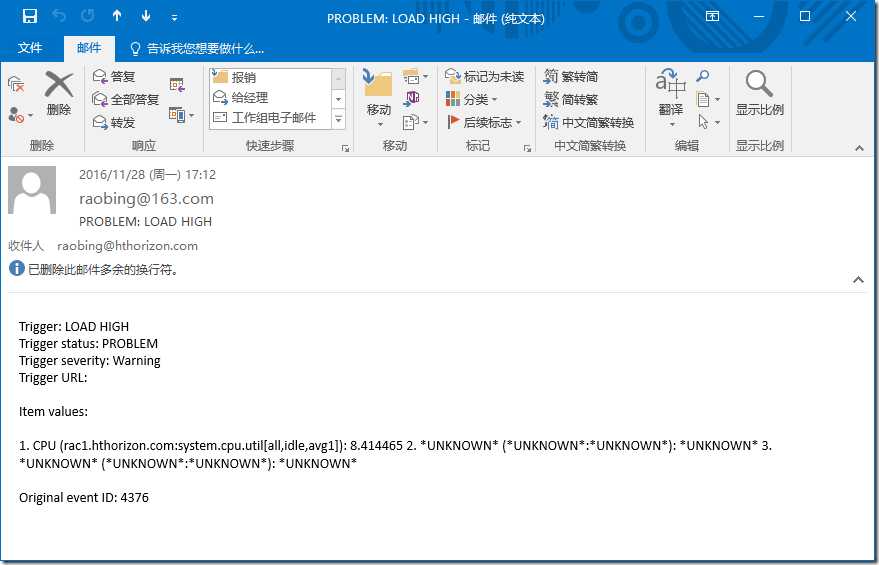Screen dimensions: 879x565
Task: Convert text with 繁转简
Action: (571, 76)
